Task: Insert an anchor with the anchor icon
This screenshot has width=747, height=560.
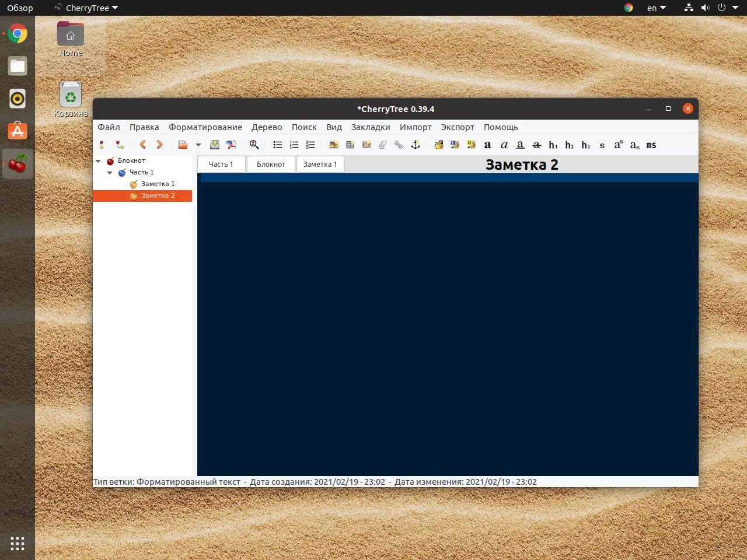Action: [x=416, y=145]
